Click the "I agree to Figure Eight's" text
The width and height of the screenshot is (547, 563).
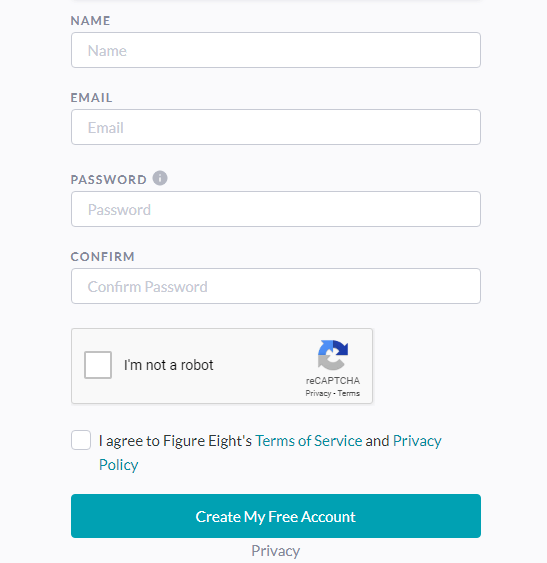pyautogui.click(x=175, y=441)
